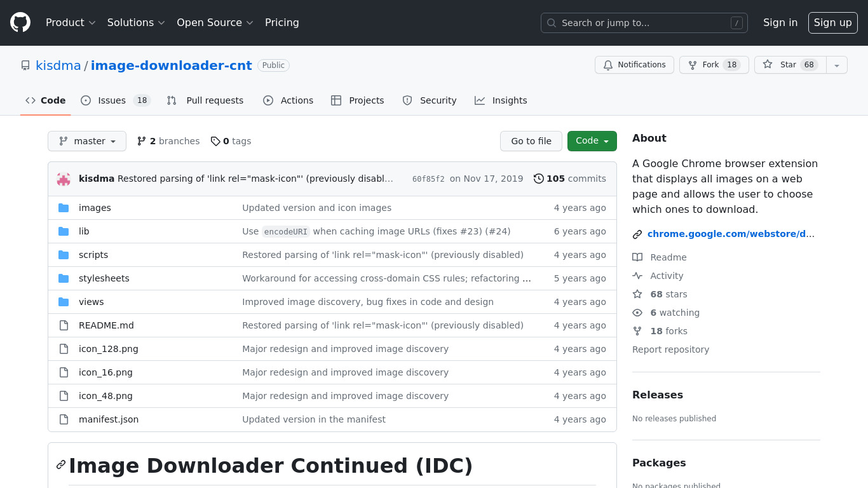Image resolution: width=868 pixels, height=488 pixels.
Task: Expand the Product menu
Action: (71, 22)
